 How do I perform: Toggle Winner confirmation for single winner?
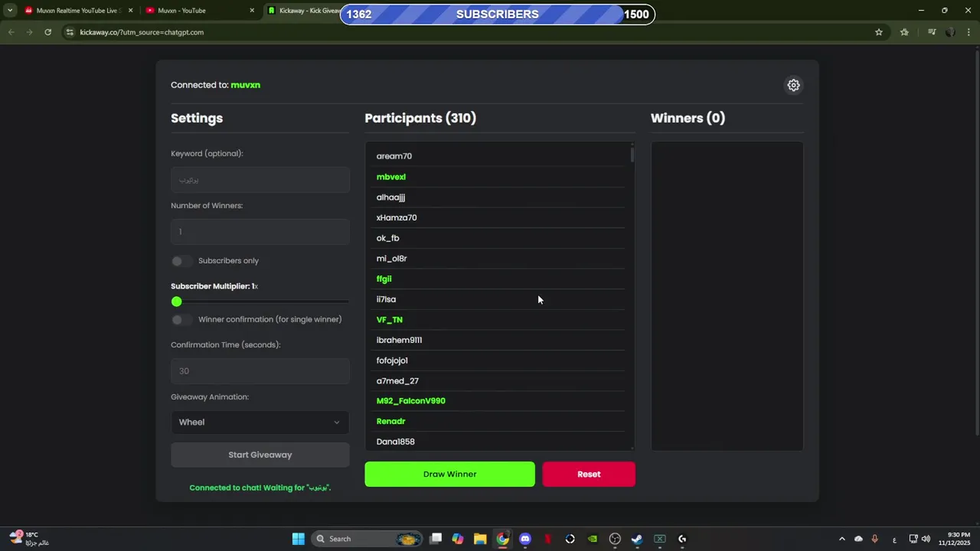[181, 319]
